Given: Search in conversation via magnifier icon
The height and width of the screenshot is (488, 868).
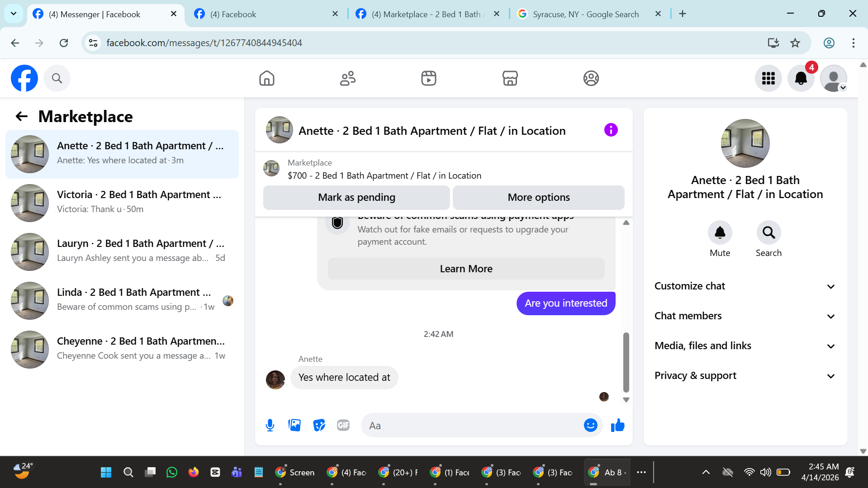Looking at the screenshot, I should pos(768,232).
